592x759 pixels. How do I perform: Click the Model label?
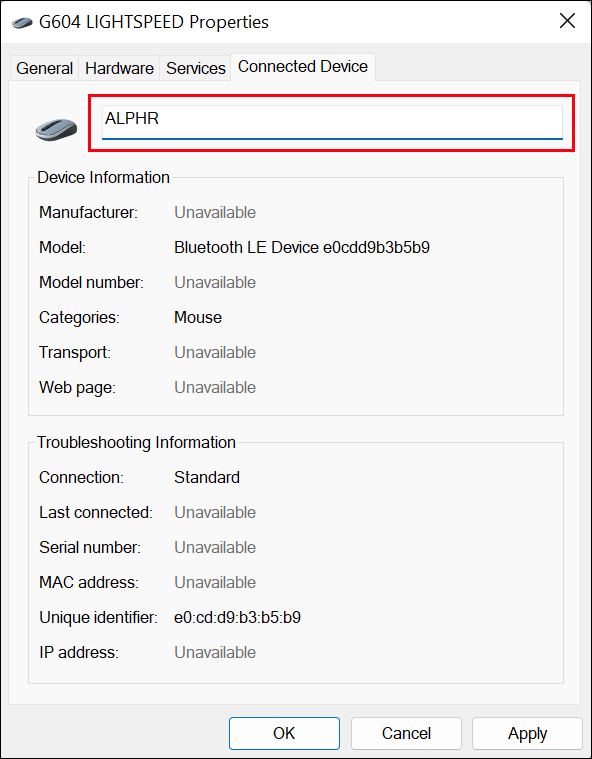[62, 247]
